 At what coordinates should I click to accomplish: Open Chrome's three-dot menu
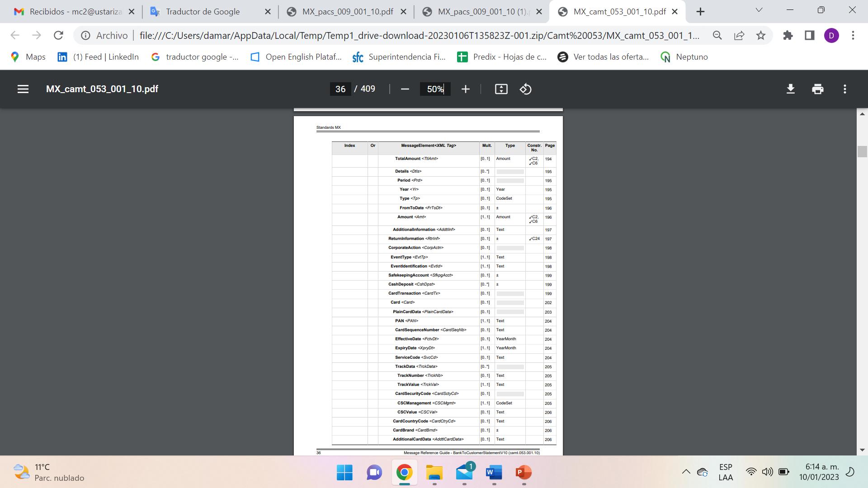tap(853, 35)
